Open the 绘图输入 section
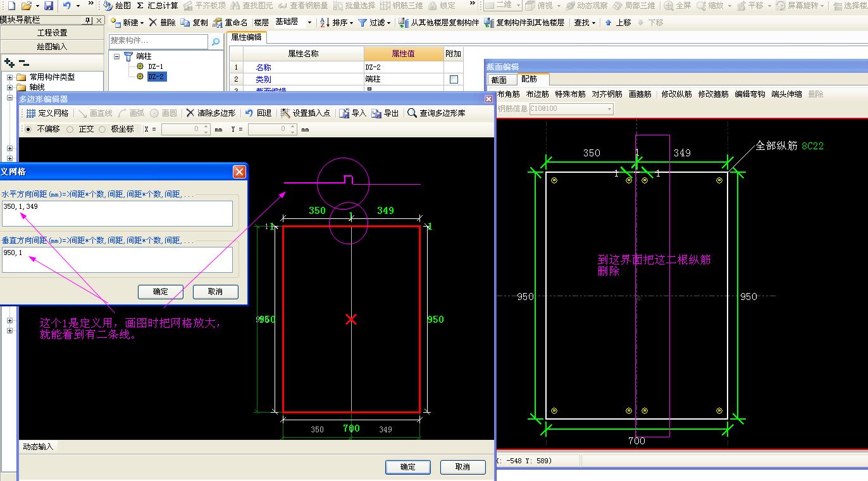 pos(52,46)
